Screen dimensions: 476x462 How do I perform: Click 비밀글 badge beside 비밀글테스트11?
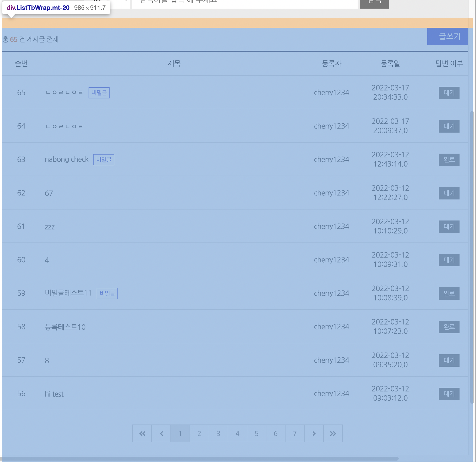pyautogui.click(x=107, y=293)
